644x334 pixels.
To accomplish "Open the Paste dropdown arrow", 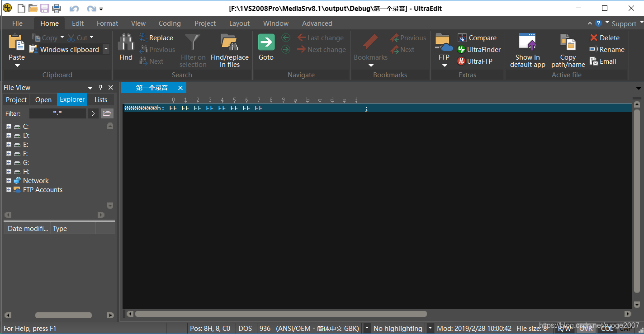I will pos(17,66).
